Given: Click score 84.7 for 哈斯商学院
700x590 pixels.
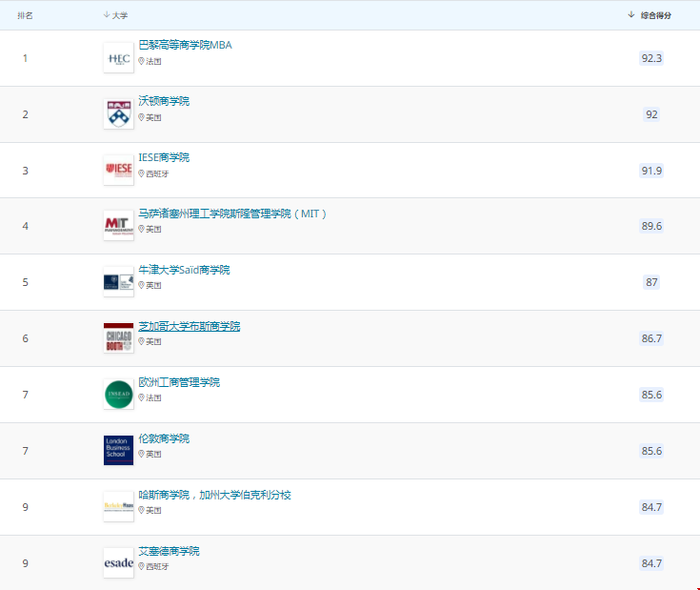Looking at the screenshot, I should click(x=651, y=507).
